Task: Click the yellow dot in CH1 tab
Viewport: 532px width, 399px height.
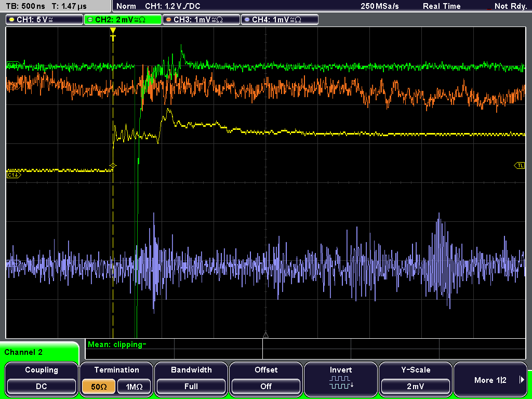Action: coord(12,20)
